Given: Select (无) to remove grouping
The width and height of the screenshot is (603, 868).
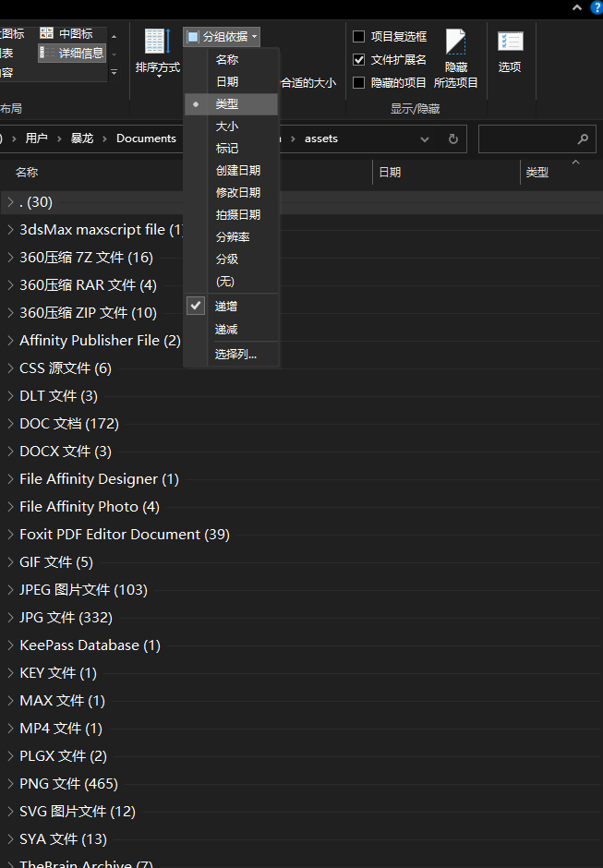Looking at the screenshot, I should [x=232, y=282].
